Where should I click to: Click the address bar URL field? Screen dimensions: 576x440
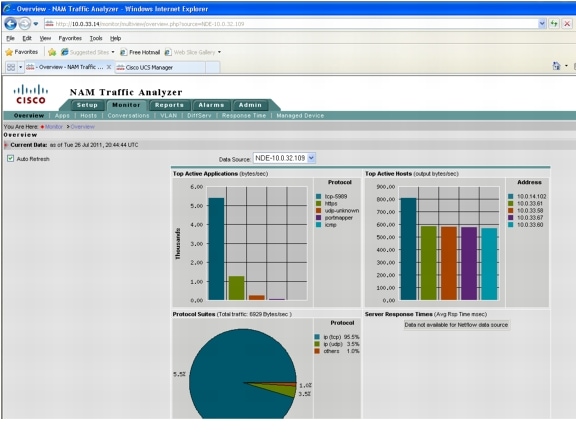pos(291,24)
